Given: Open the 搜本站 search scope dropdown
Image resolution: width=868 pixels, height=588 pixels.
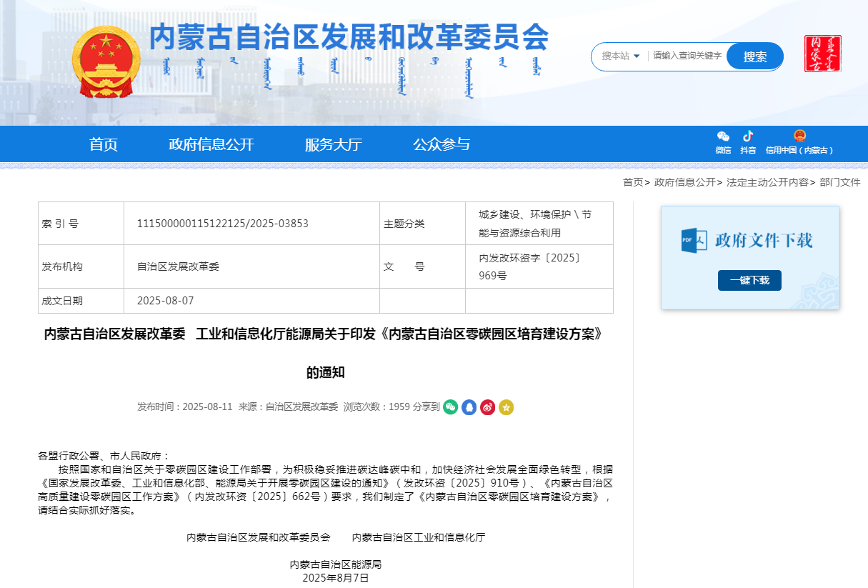Looking at the screenshot, I should pos(619,56).
